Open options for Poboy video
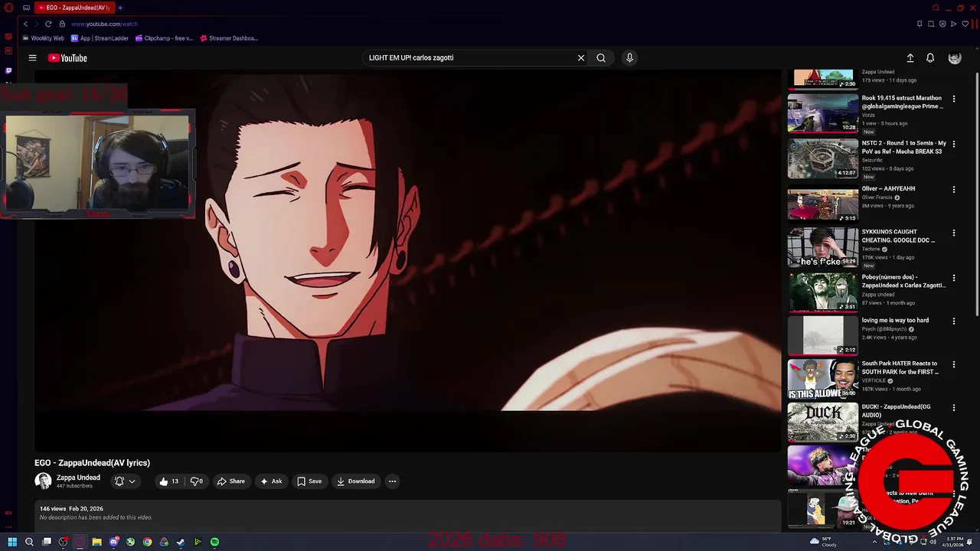980x551 pixels. tap(954, 278)
